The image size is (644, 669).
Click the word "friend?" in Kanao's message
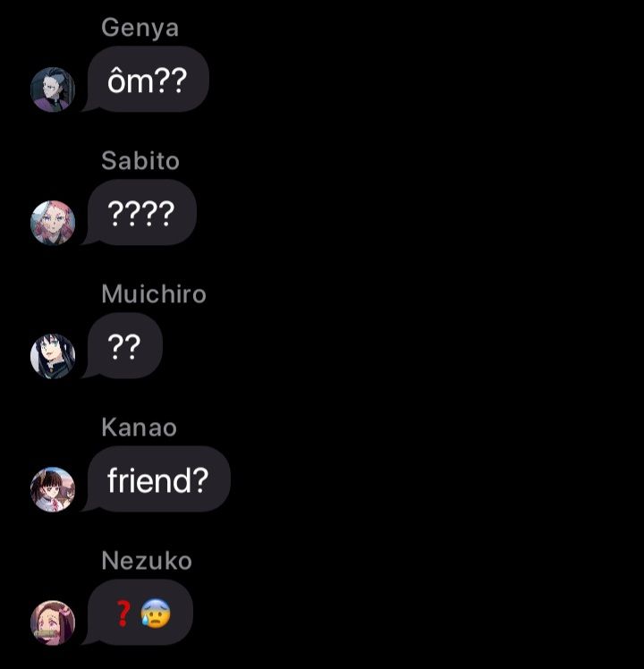pyautogui.click(x=158, y=480)
